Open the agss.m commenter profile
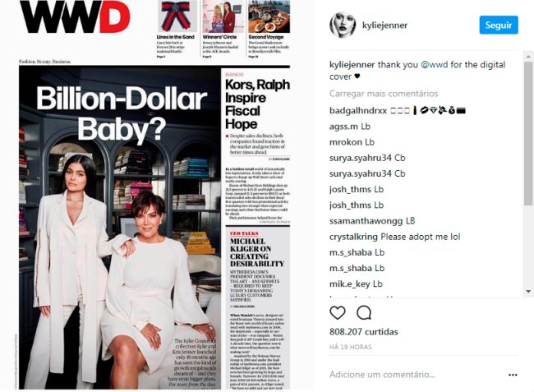The height and width of the screenshot is (392, 534). (x=343, y=127)
